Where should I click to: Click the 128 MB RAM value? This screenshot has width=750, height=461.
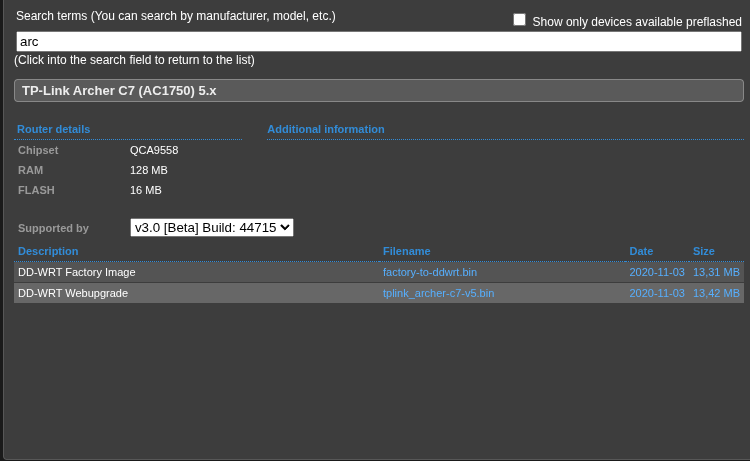(x=149, y=170)
